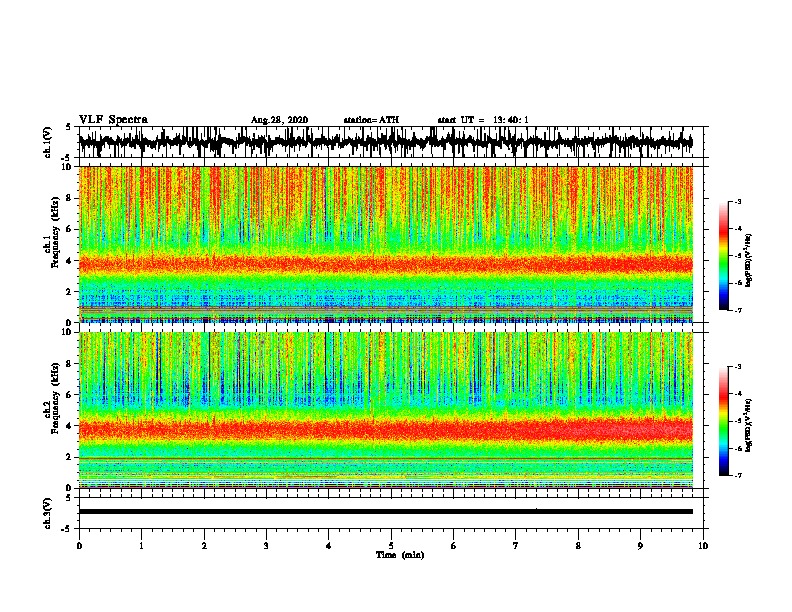Click the time axis tick label "2"

(x=204, y=546)
